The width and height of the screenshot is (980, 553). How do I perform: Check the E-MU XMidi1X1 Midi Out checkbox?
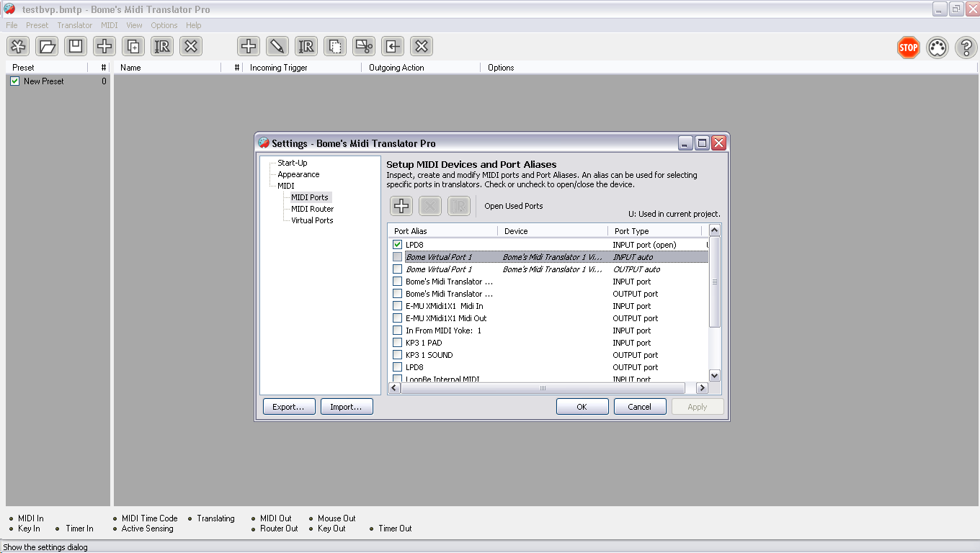[x=397, y=318]
